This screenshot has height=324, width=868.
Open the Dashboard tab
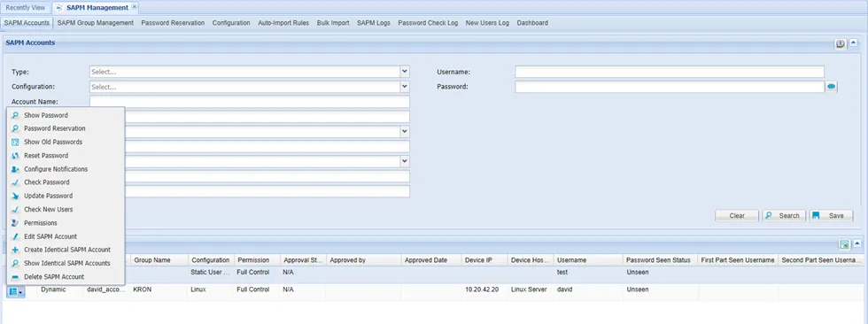(x=532, y=23)
